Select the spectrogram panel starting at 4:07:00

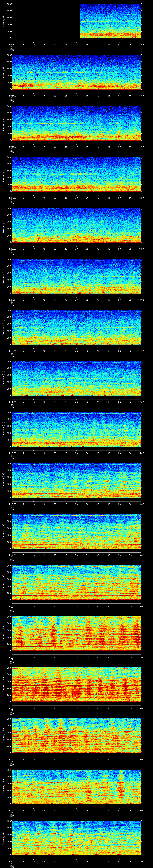coord(77,174)
